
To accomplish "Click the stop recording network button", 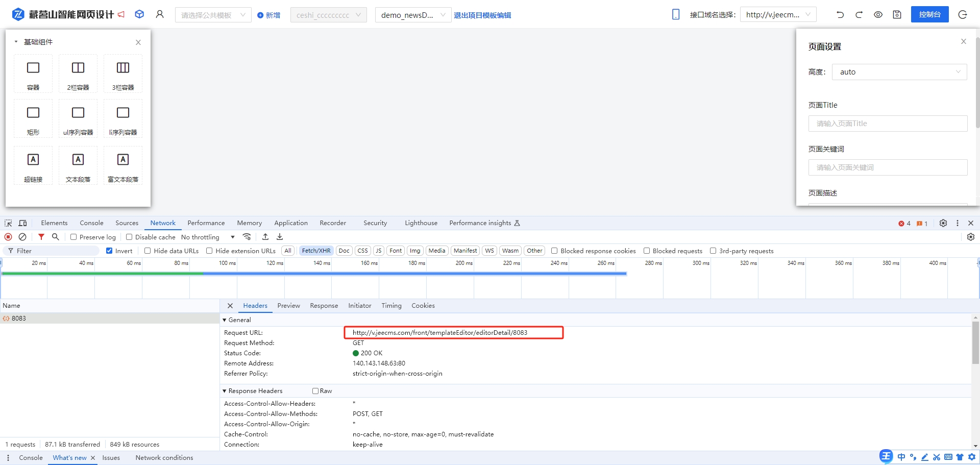I will (8, 237).
